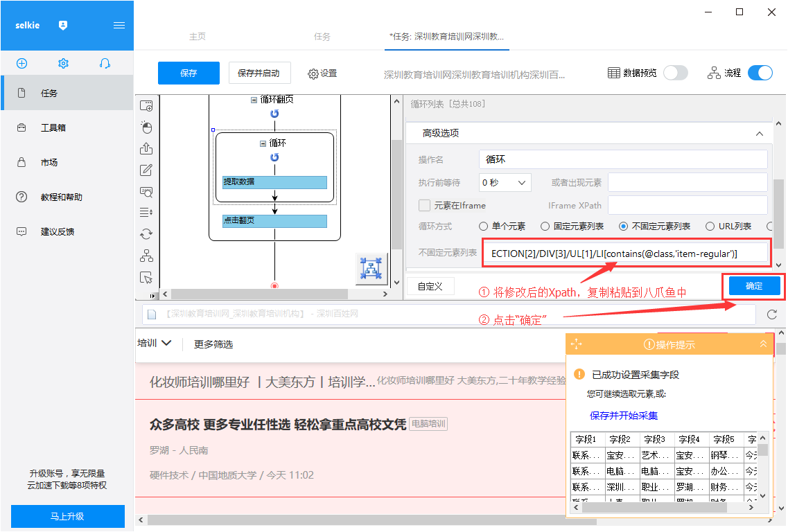The width and height of the screenshot is (788, 532).
Task: Turn on the 数据预览 switch
Action: [x=676, y=73]
